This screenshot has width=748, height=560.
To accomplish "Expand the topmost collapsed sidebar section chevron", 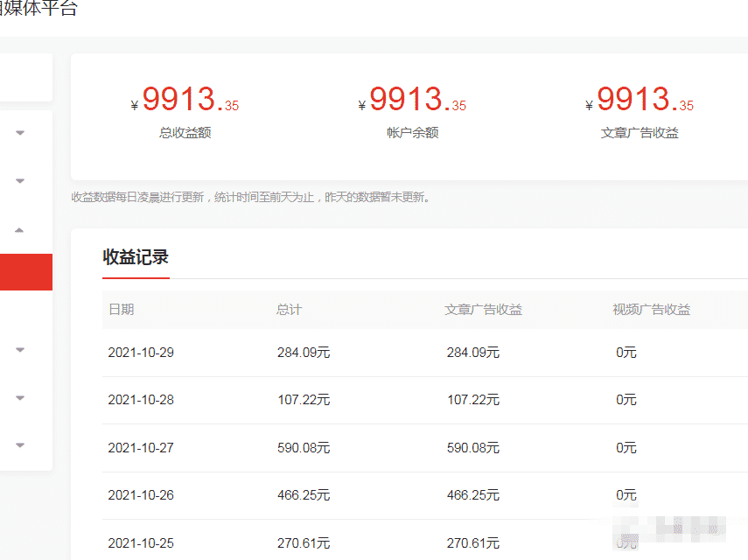I will coord(20,133).
